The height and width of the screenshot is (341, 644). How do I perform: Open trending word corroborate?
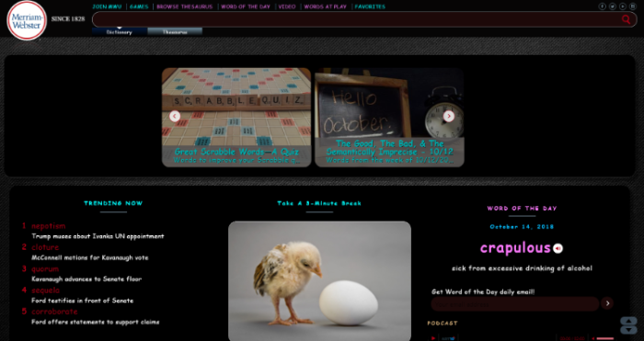point(54,312)
